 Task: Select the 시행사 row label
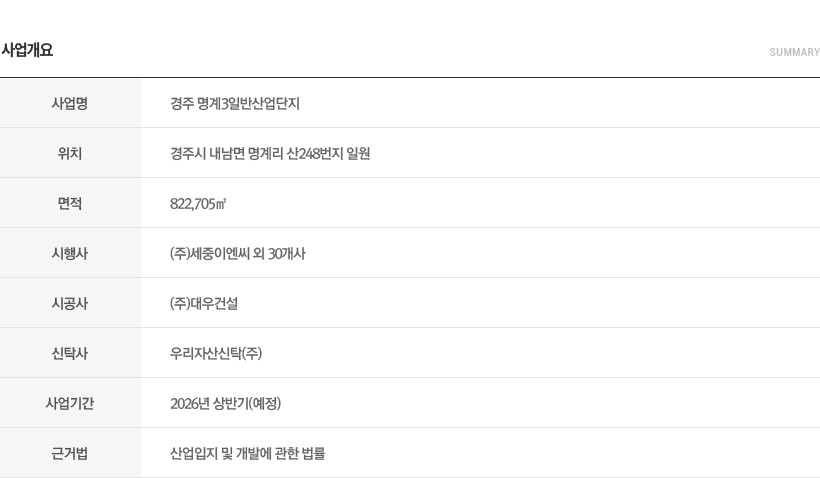70,253
